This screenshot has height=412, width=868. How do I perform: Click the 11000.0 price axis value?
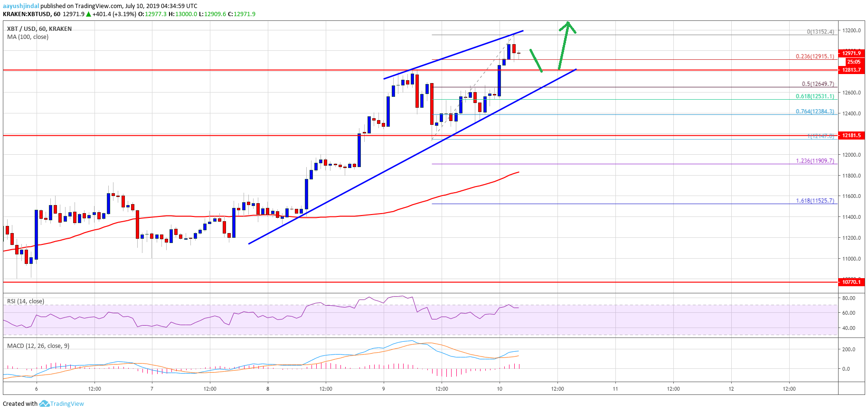(x=852, y=259)
